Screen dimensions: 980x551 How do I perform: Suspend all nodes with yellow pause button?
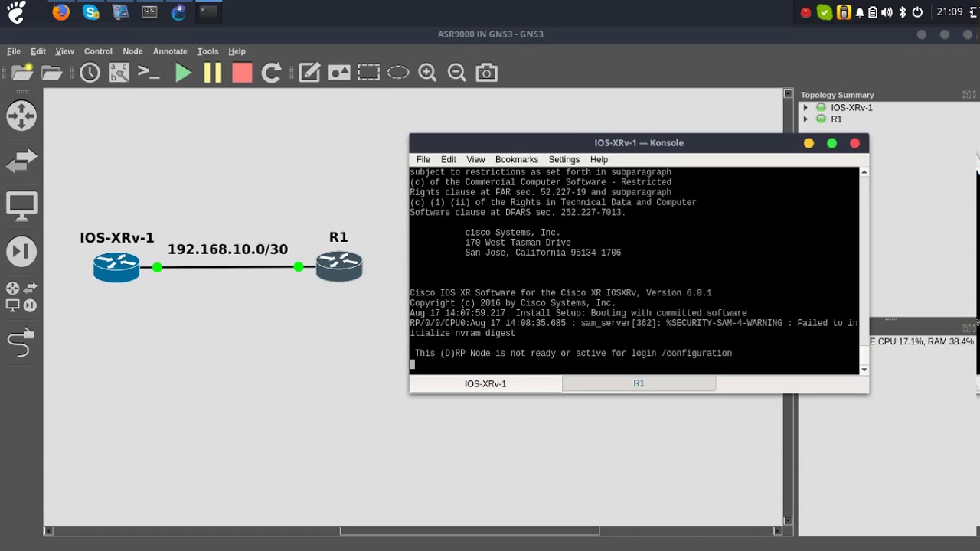[212, 73]
